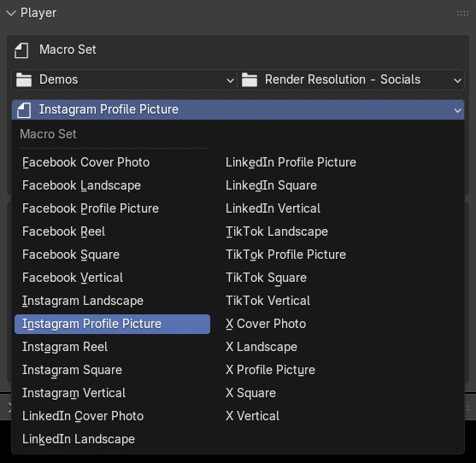Select highlighted Instagram Profile Picture entry
Image resolution: width=476 pixels, height=463 pixels.
[x=112, y=324]
